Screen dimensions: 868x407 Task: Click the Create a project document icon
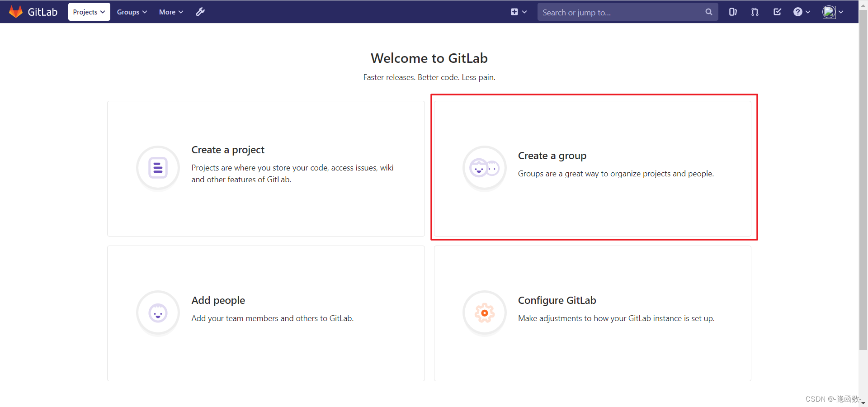click(x=158, y=168)
